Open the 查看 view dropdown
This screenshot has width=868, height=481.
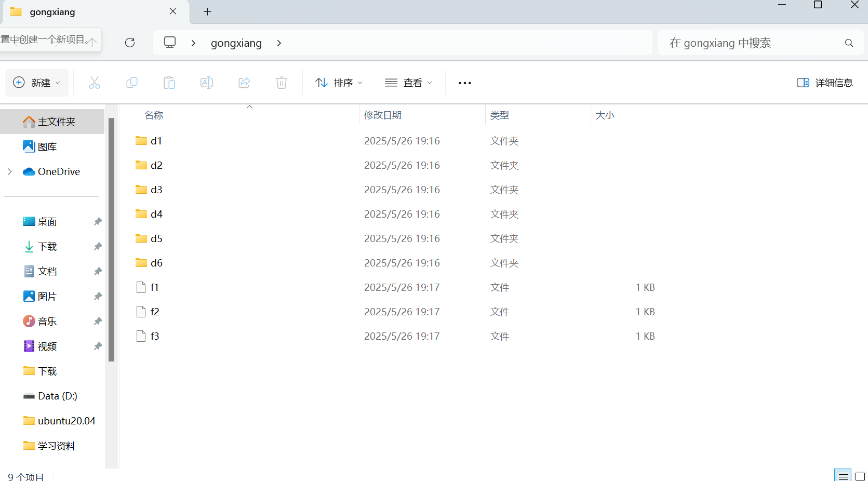coord(409,83)
